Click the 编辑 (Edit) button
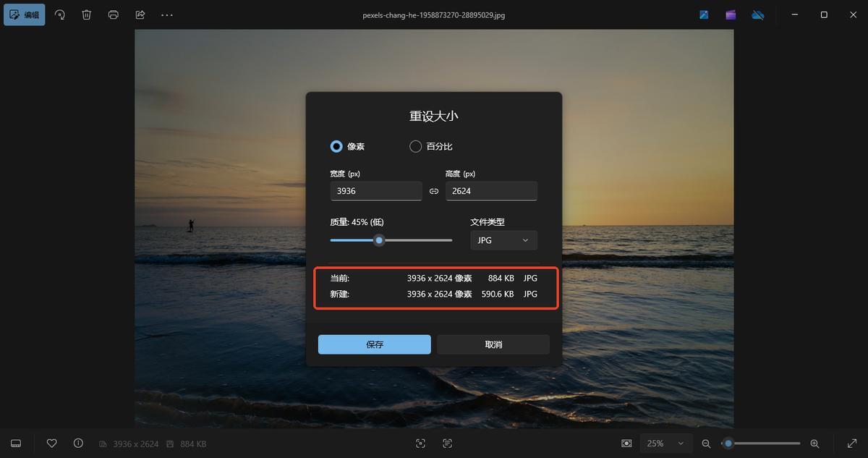The width and height of the screenshot is (868, 458). 25,14
